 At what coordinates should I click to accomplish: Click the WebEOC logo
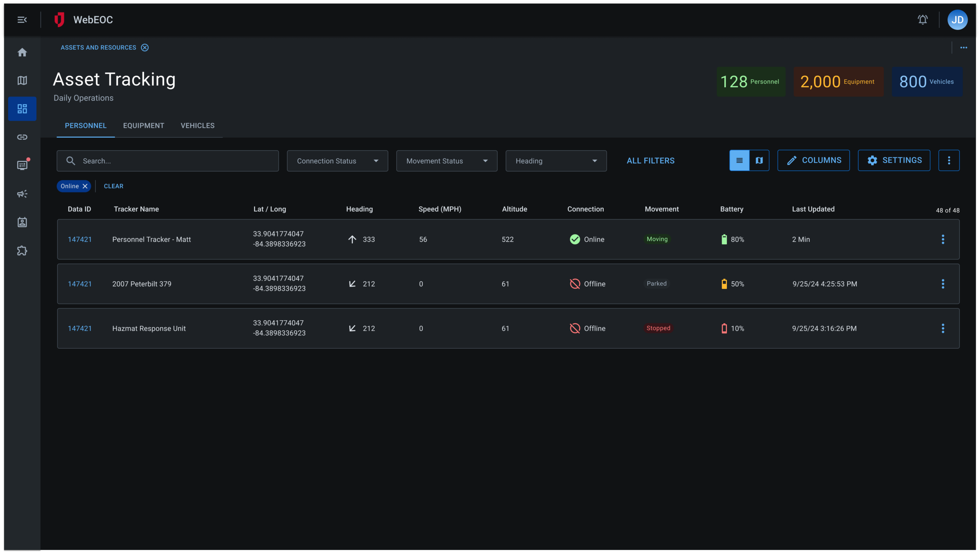coord(59,20)
